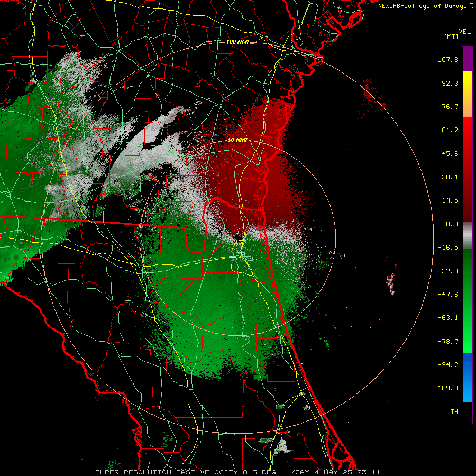Screen dimensions: 476x476
Task: Click the 'TH' legend label
Action: (x=454, y=412)
